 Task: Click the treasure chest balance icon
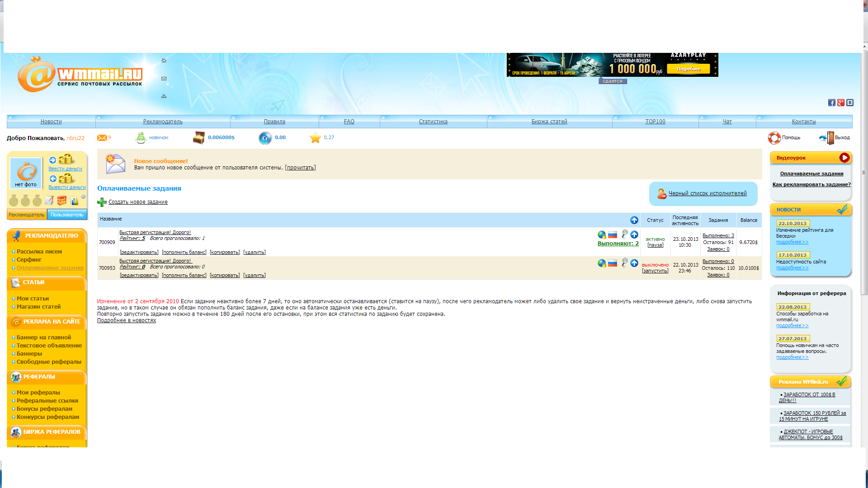point(198,138)
